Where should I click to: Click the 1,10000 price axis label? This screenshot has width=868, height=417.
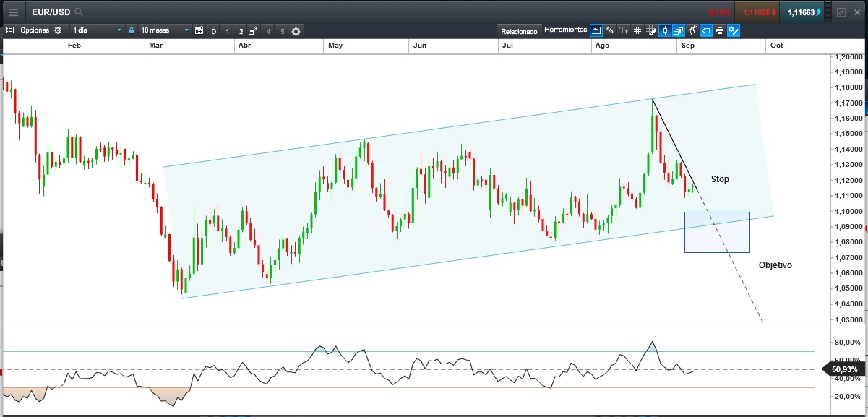[x=848, y=211]
